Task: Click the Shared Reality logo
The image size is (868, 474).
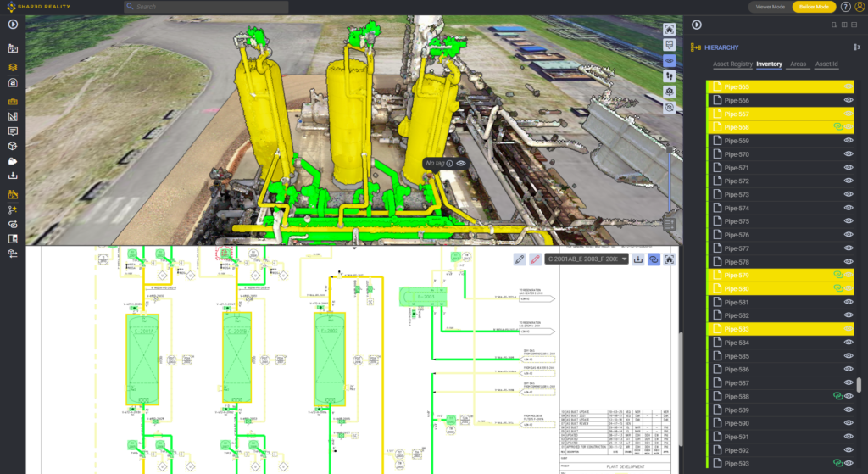Action: (x=39, y=7)
